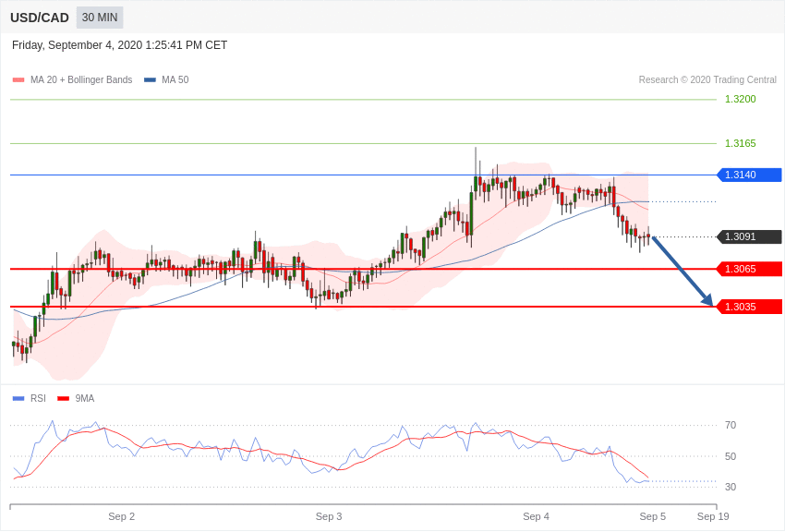Click the Sep 5 date axis label
Image resolution: width=785 pixels, height=532 pixels.
pyautogui.click(x=653, y=516)
